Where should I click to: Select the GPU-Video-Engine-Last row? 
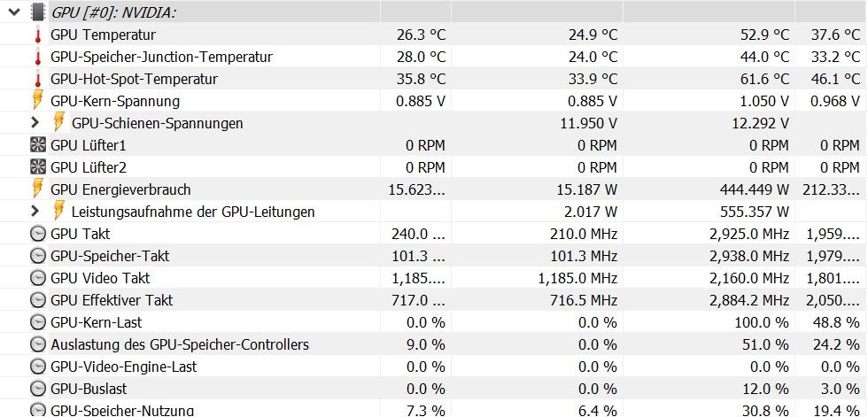pos(434,367)
